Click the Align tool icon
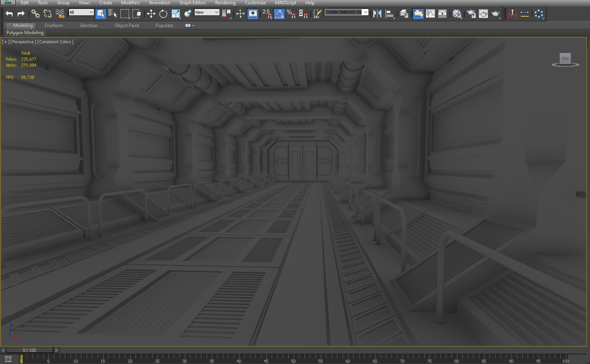 pyautogui.click(x=390, y=14)
